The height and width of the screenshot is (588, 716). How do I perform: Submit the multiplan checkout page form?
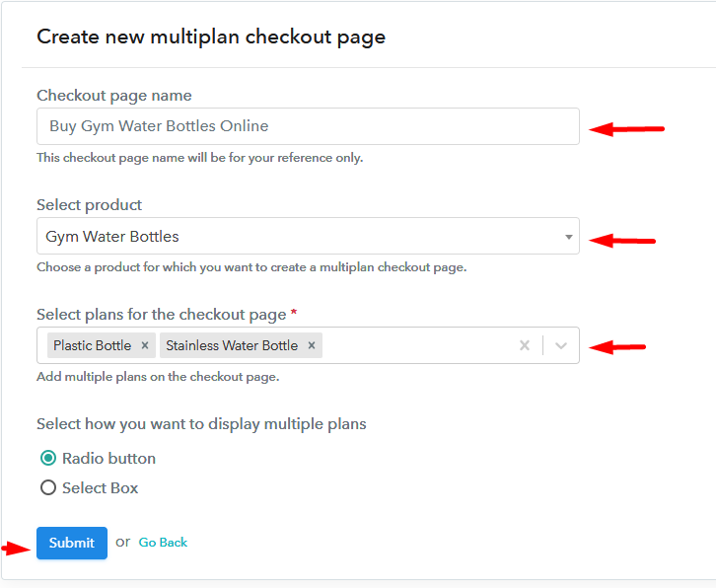(72, 543)
